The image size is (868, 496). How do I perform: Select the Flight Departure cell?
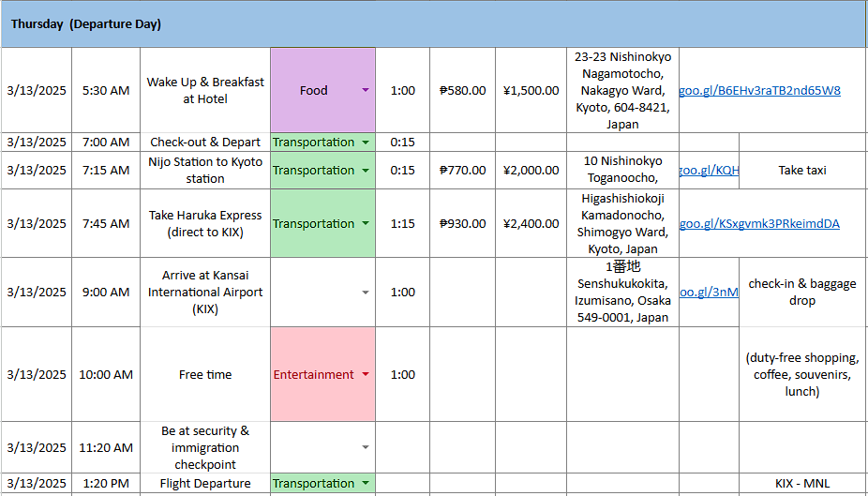click(205, 483)
